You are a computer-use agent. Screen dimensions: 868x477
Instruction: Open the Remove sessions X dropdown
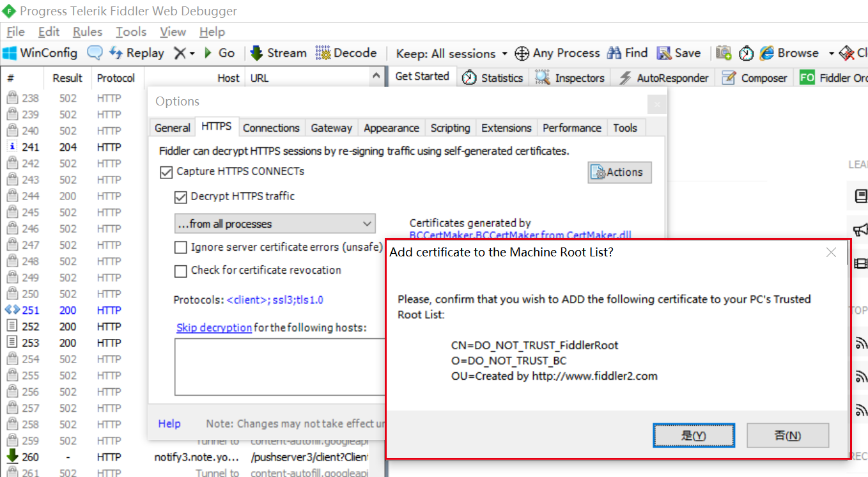tap(185, 53)
